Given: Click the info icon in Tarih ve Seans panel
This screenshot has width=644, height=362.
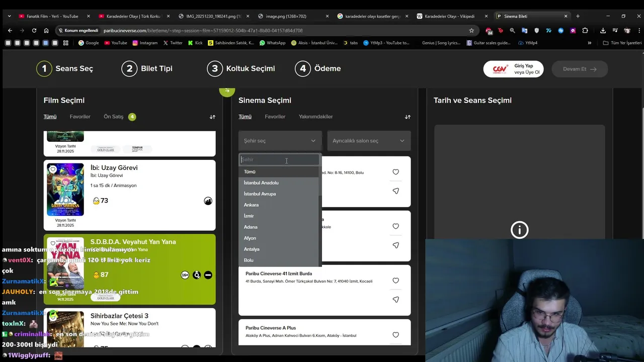Looking at the screenshot, I should pos(519,230).
